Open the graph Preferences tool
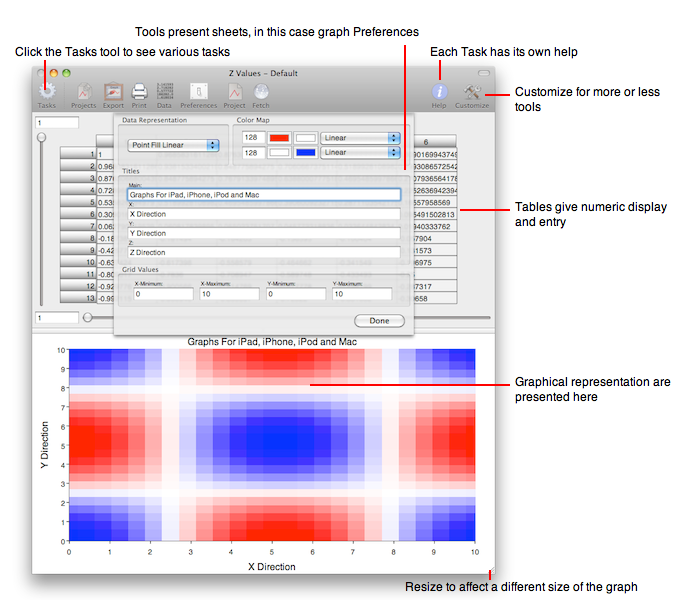The width and height of the screenshot is (700, 600). point(198,91)
